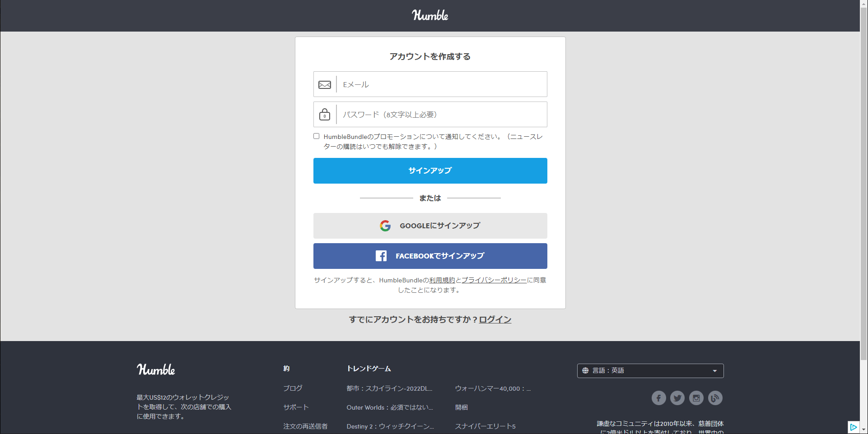Open the ウォーハンマー40,000 game link
The image size is (868, 434).
click(x=493, y=388)
